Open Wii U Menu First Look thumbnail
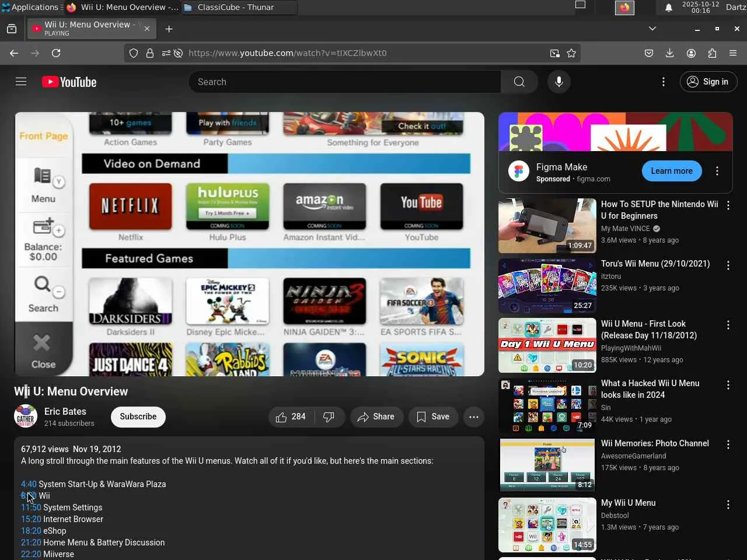Viewport: 747px width, 560px height. [x=547, y=345]
